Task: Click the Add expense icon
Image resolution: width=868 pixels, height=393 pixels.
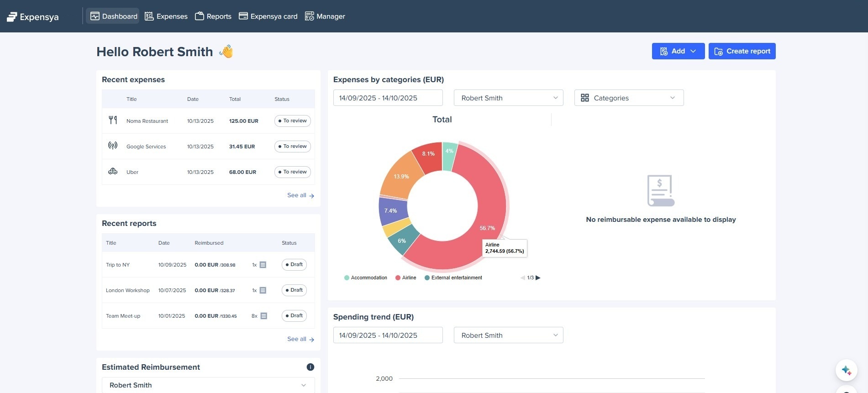Action: coord(664,52)
